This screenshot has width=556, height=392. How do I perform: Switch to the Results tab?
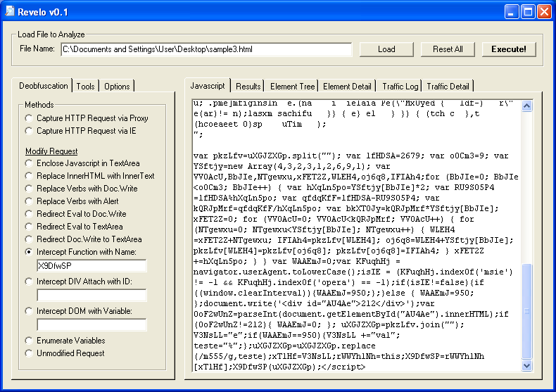click(x=248, y=87)
